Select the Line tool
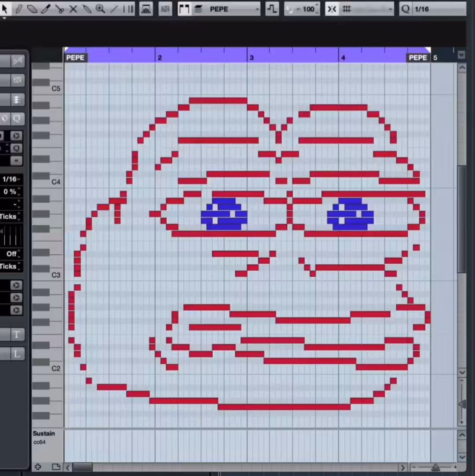Screen dimensions: 475x476 point(114,9)
